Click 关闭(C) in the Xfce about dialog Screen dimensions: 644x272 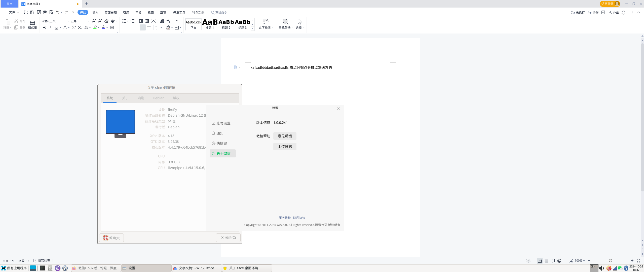coord(228,237)
